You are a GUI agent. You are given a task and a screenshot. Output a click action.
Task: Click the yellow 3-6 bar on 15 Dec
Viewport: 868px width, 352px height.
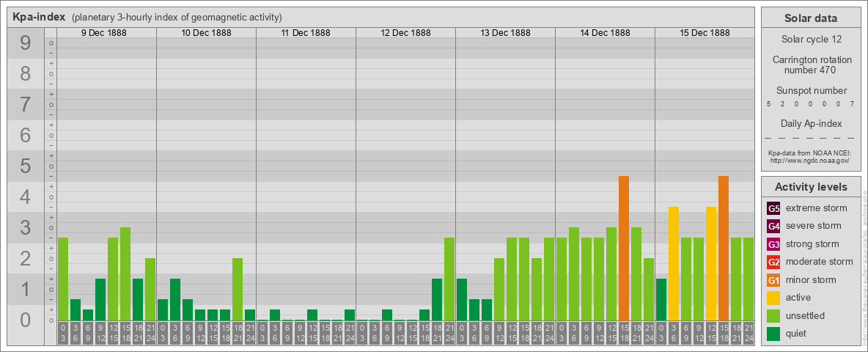coord(674,263)
